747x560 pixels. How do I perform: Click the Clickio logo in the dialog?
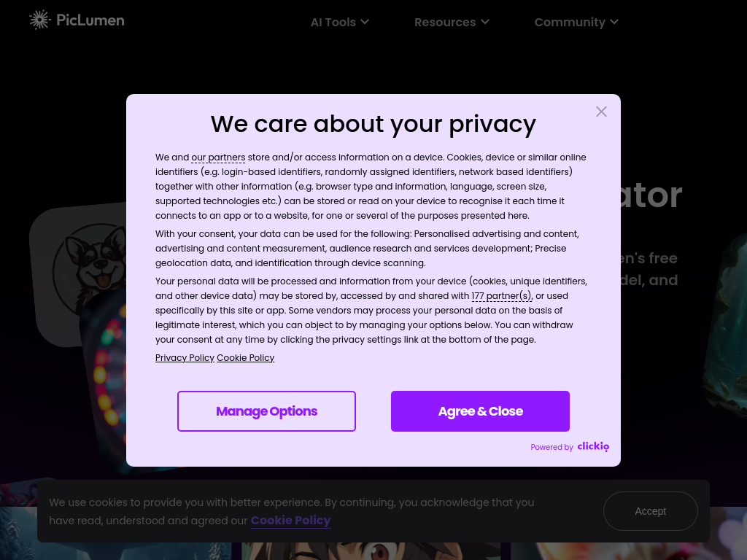[593, 446]
